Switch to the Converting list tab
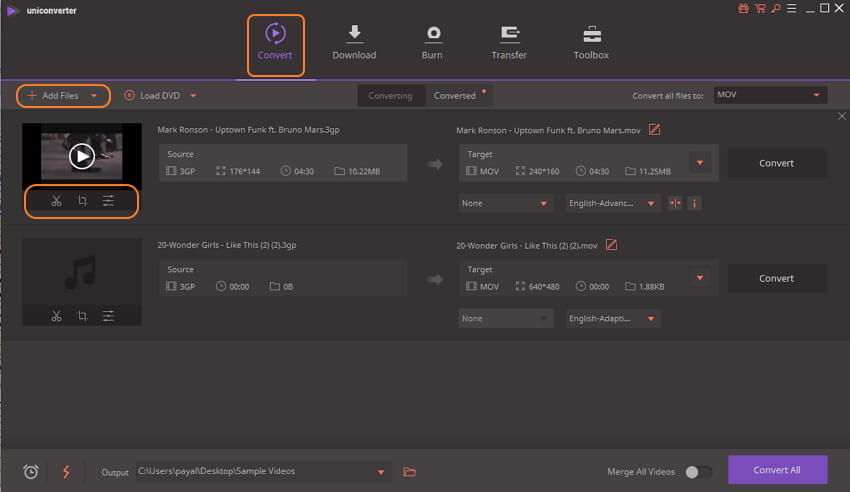The height and width of the screenshot is (492, 850). click(390, 95)
